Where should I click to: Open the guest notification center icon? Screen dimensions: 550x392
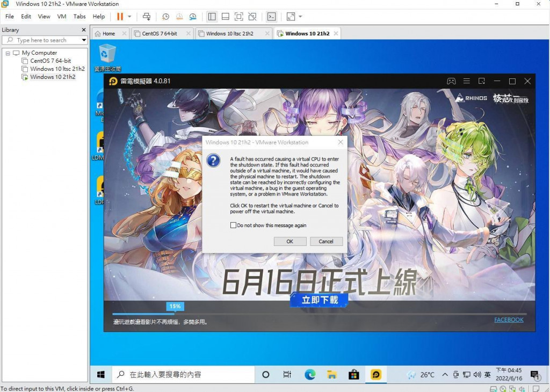[535, 375]
